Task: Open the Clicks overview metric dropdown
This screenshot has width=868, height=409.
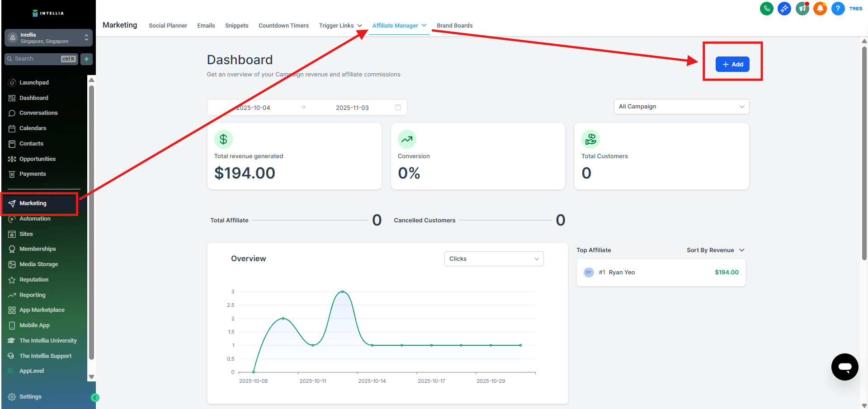Action: click(494, 259)
